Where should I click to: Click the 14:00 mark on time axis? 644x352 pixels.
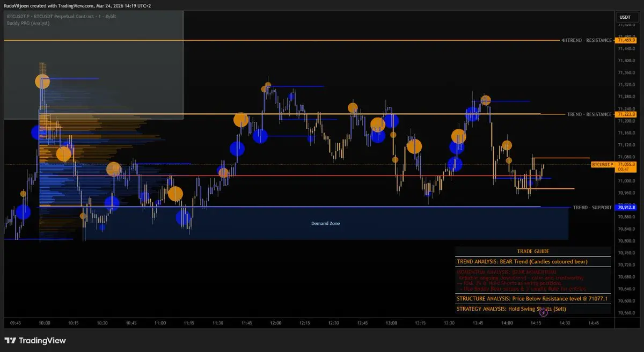(506, 323)
